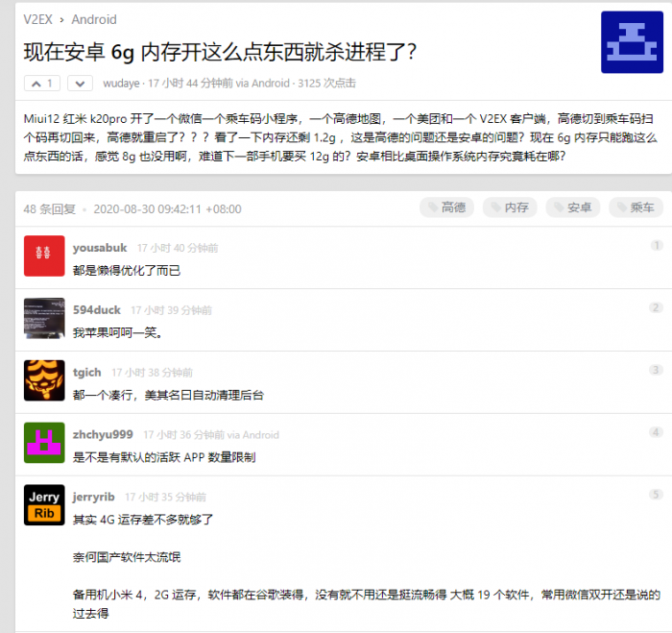Open zhchyu999's green pixel avatar
This screenshot has height=633, width=672.
(44, 443)
